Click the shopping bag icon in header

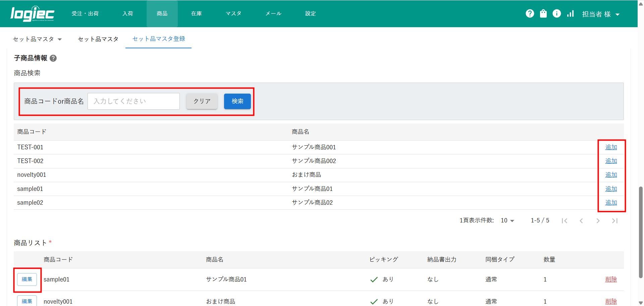(x=543, y=13)
